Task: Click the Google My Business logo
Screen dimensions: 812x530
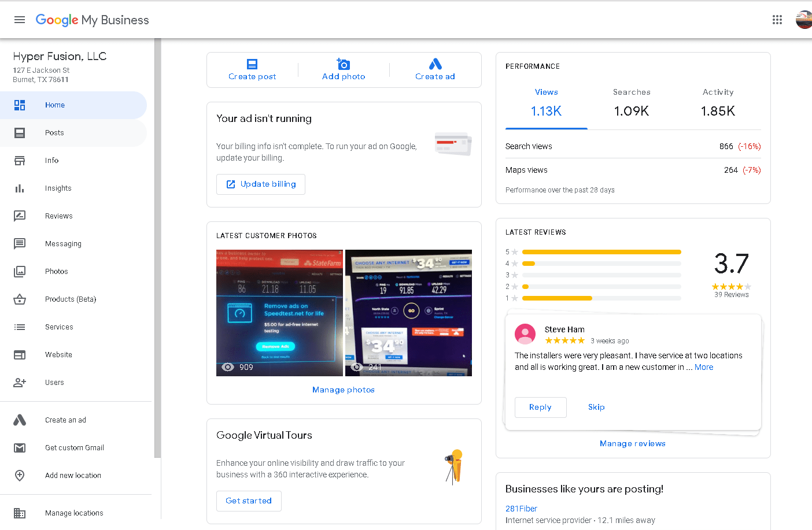Action: pyautogui.click(x=93, y=20)
